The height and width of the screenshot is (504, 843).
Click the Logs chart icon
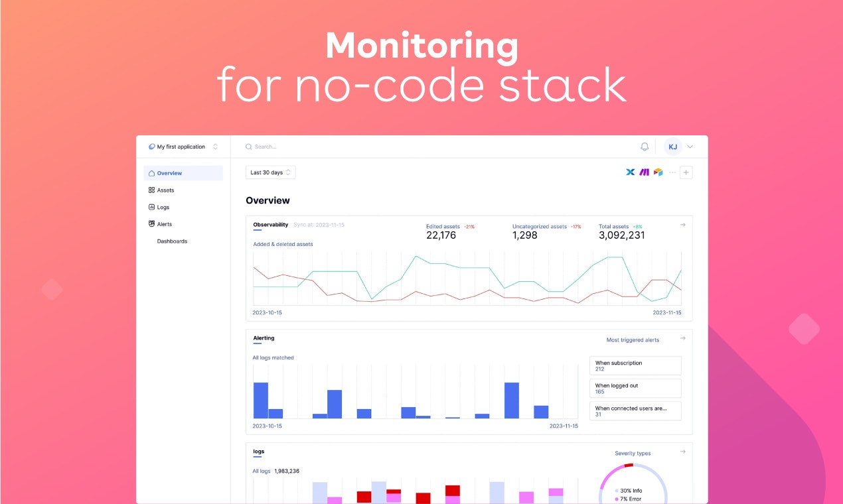pos(151,207)
